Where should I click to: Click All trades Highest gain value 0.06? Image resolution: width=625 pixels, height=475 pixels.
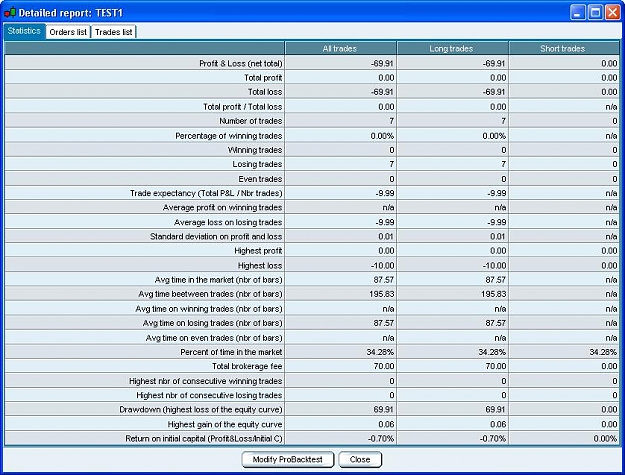[386, 424]
